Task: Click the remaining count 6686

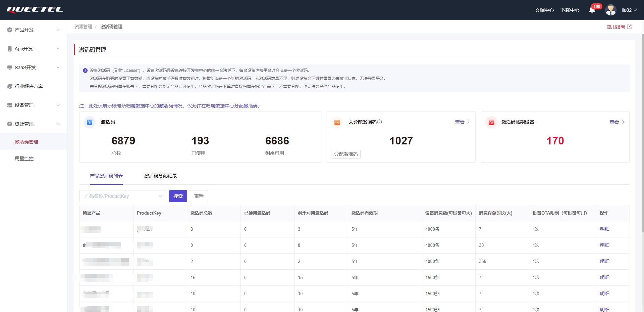Action: tap(277, 141)
